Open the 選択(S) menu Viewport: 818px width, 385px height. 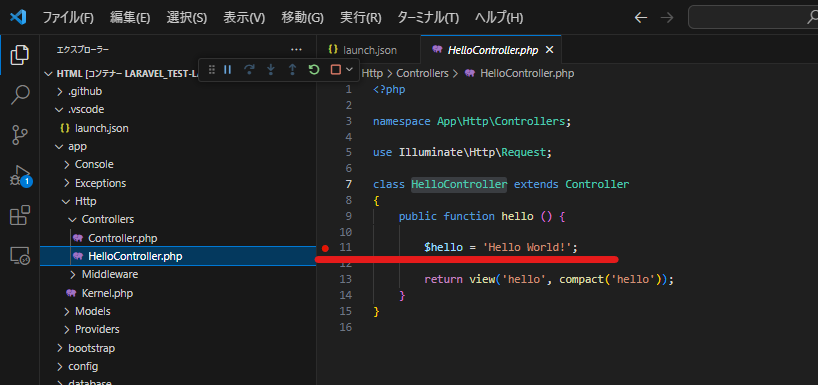pos(187,18)
